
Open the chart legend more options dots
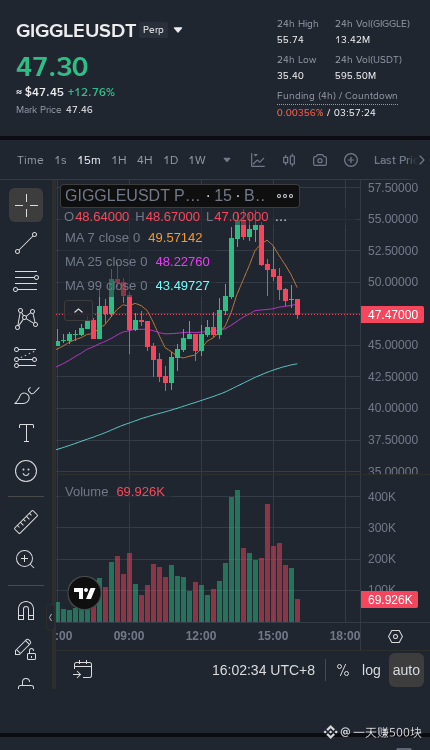[285, 196]
